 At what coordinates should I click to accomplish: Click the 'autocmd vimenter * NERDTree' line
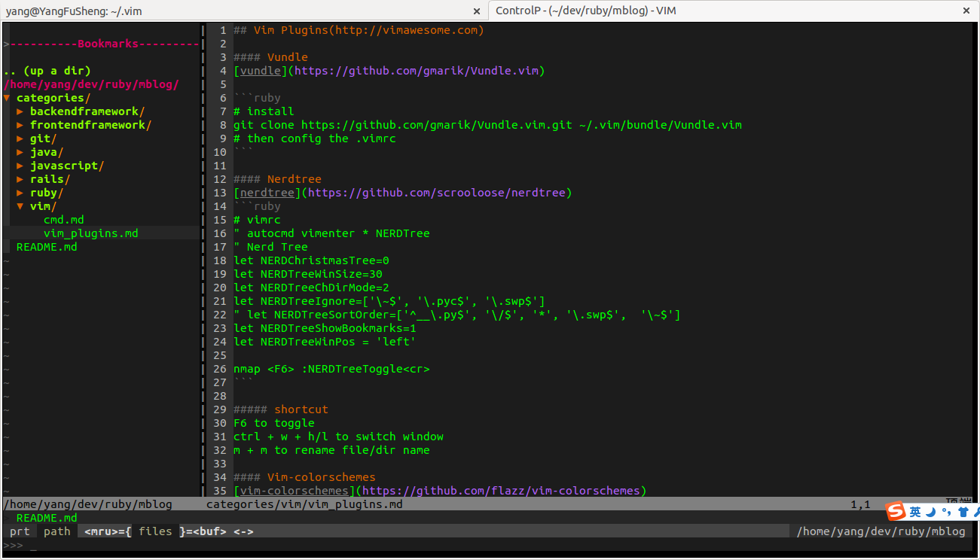tap(331, 233)
